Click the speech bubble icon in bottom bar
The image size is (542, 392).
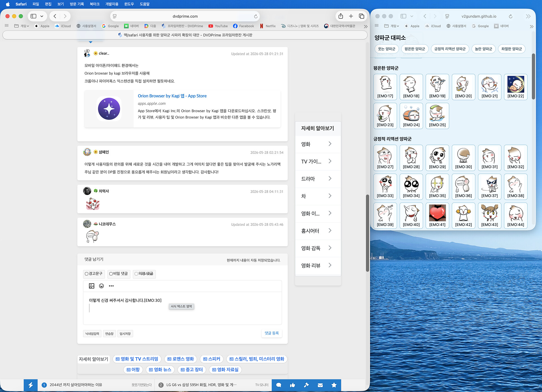click(279, 385)
